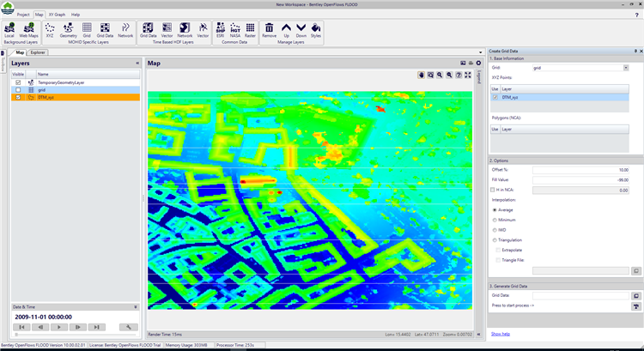Browse for Grid Data output file
644x351 pixels.
pyautogui.click(x=635, y=295)
